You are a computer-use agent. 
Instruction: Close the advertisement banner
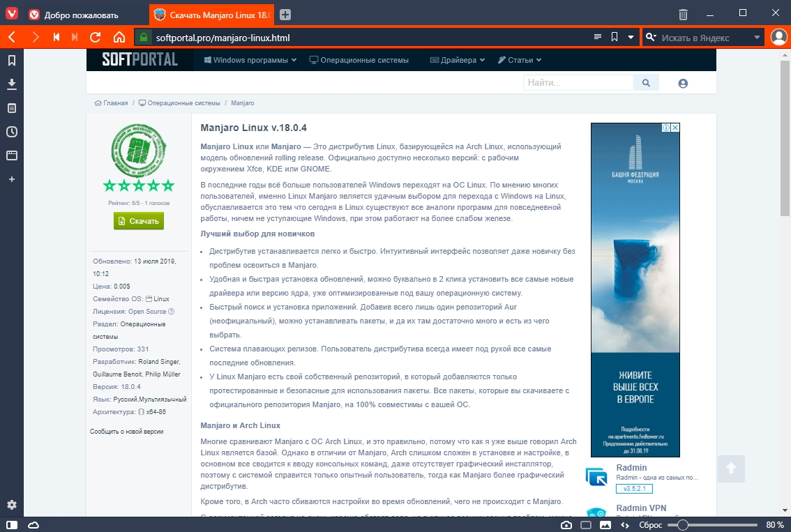(x=675, y=128)
